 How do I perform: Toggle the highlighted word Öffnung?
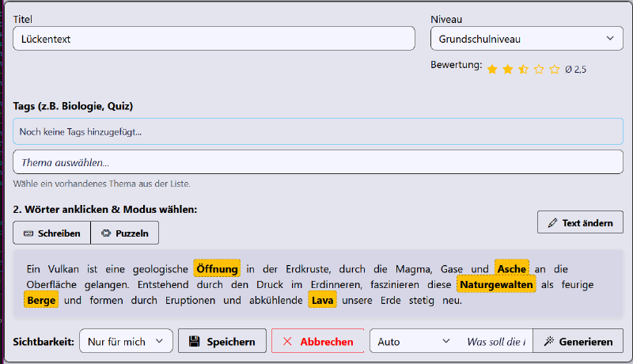(x=217, y=269)
